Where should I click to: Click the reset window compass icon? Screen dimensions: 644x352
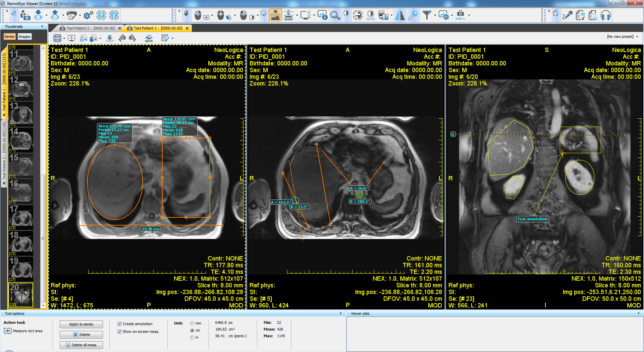click(358, 15)
